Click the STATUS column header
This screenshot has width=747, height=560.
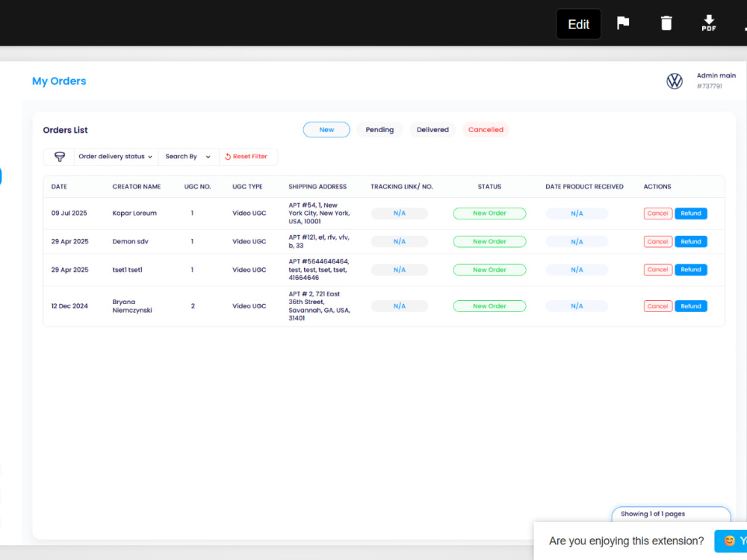[489, 187]
